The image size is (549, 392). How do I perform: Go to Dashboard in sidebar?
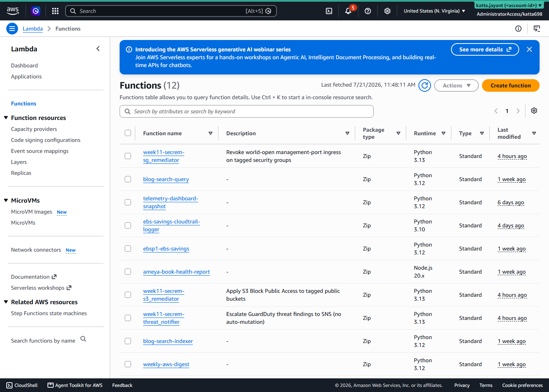(x=24, y=65)
